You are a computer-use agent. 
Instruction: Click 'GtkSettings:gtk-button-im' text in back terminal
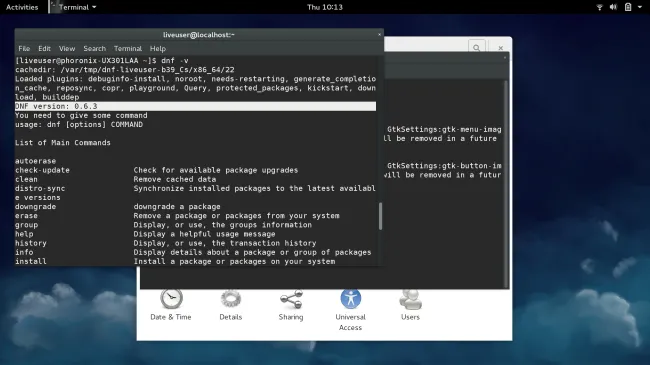[x=444, y=166]
